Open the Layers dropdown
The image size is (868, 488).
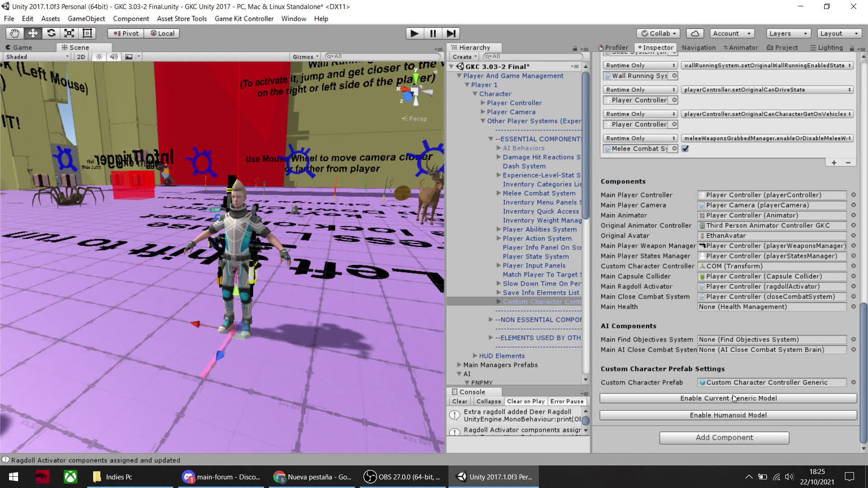[788, 33]
